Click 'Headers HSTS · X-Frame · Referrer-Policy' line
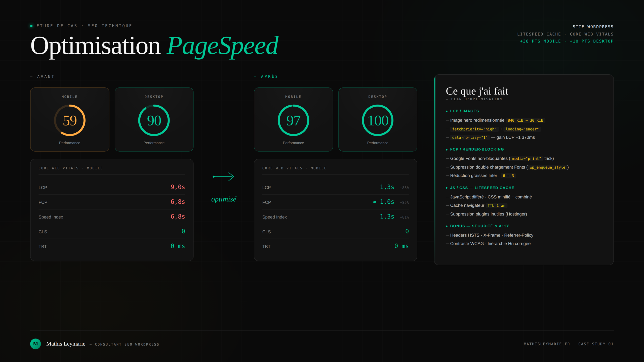 click(492, 235)
